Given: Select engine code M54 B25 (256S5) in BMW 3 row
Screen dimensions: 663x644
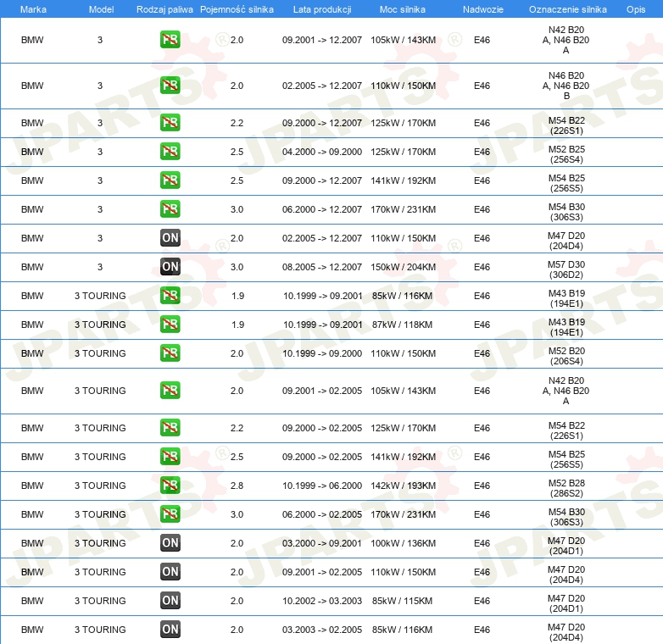Looking at the screenshot, I should [x=566, y=183].
